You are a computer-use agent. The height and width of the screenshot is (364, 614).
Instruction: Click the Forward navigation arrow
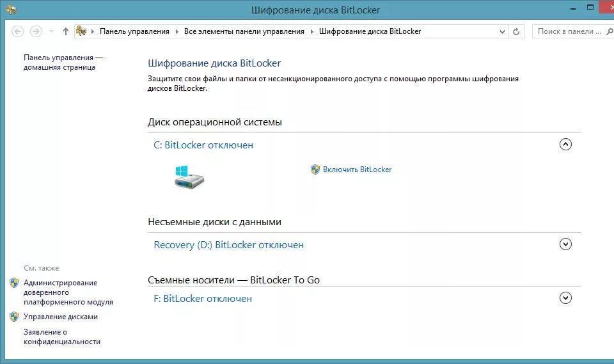[x=36, y=31]
